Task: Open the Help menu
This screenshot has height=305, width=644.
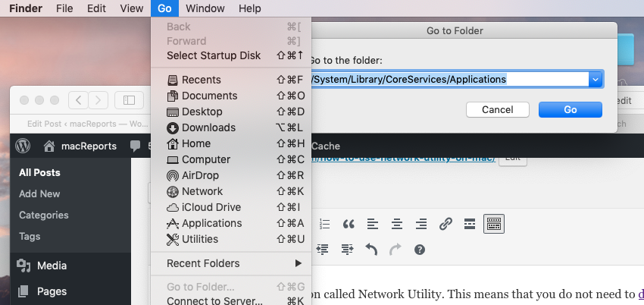Action: (250, 8)
